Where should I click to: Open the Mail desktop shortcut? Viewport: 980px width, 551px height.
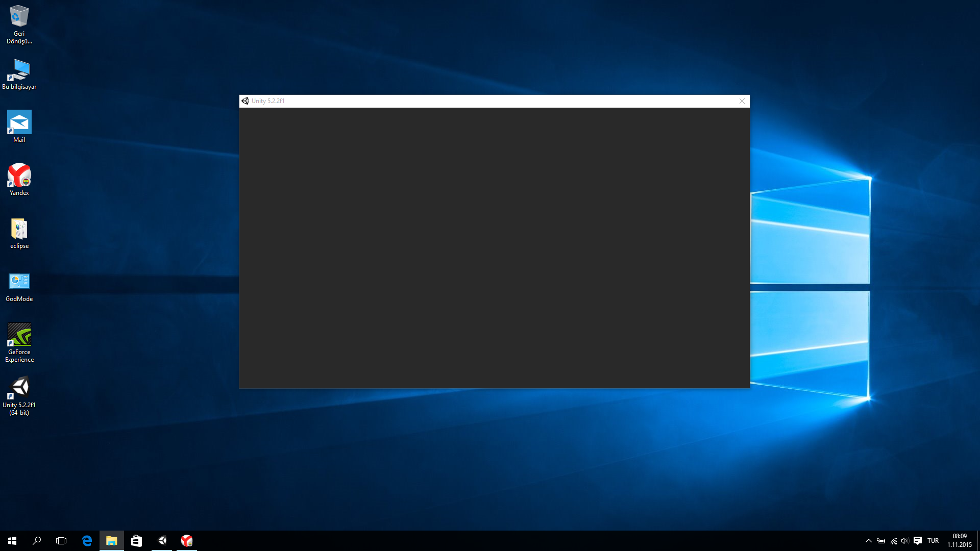point(19,127)
